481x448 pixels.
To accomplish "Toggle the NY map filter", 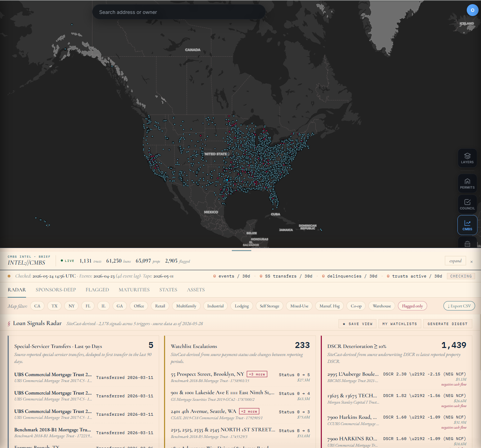I will click(72, 306).
